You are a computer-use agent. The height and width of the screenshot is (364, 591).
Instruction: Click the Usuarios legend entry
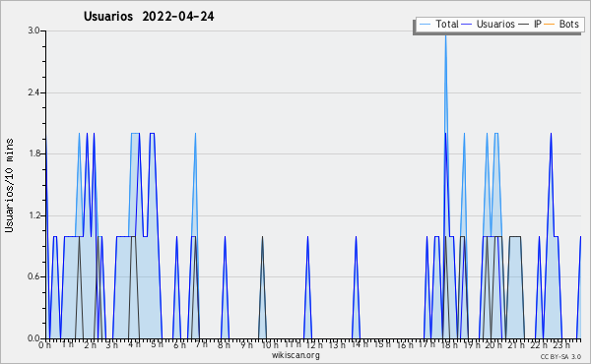point(489,24)
